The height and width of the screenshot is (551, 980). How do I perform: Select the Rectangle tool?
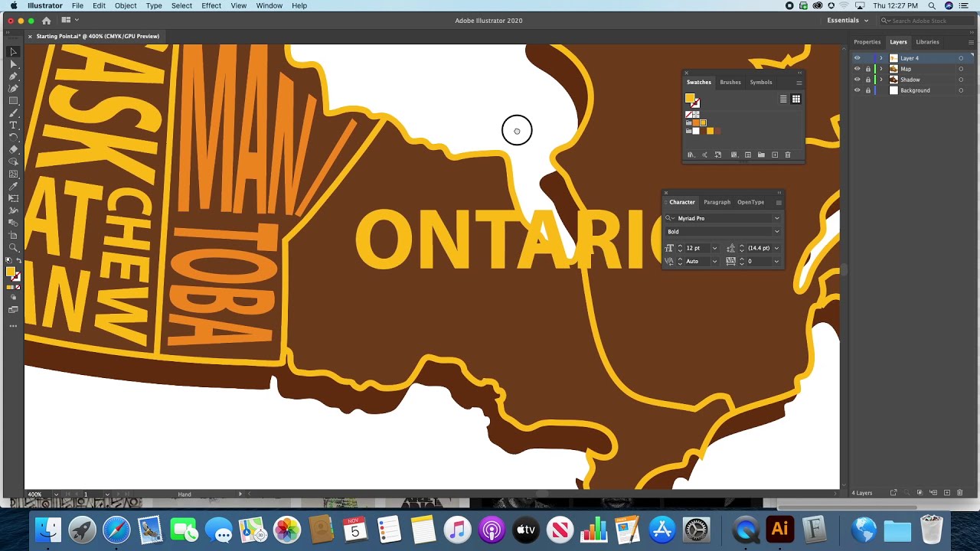14,101
